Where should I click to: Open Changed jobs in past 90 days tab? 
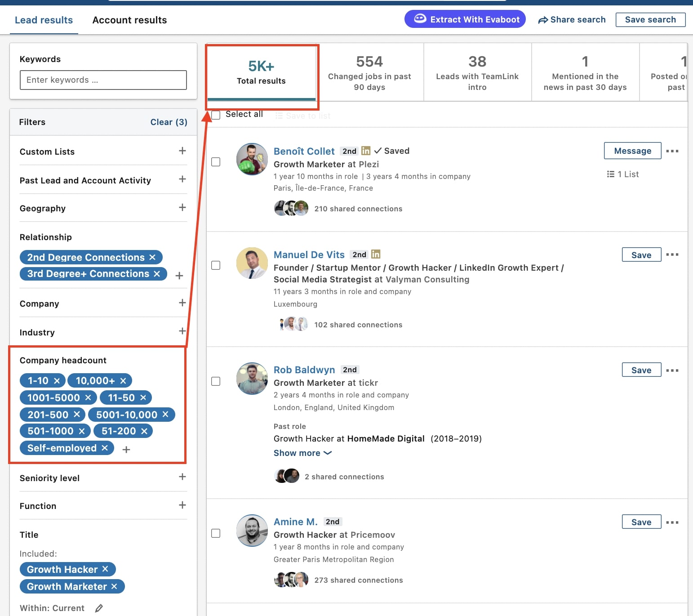[369, 72]
